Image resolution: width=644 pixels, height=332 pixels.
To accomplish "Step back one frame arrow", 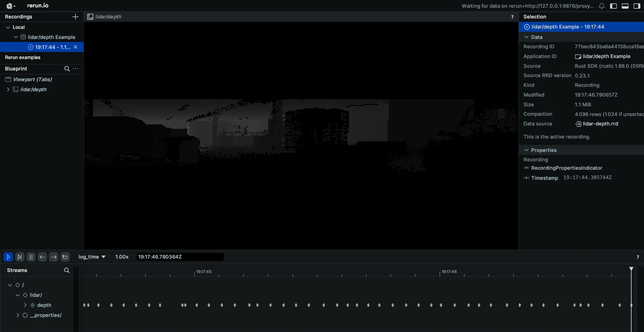I will coord(42,257).
